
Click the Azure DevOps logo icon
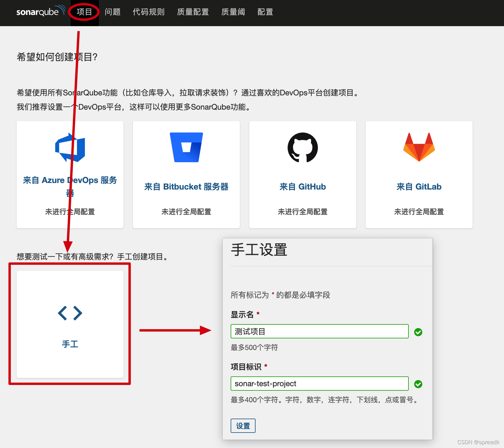tap(70, 147)
